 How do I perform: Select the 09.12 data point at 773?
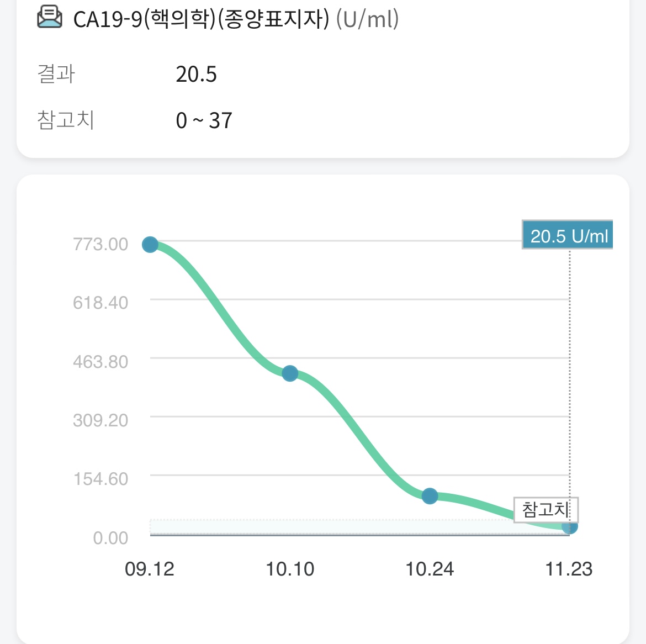coord(150,244)
